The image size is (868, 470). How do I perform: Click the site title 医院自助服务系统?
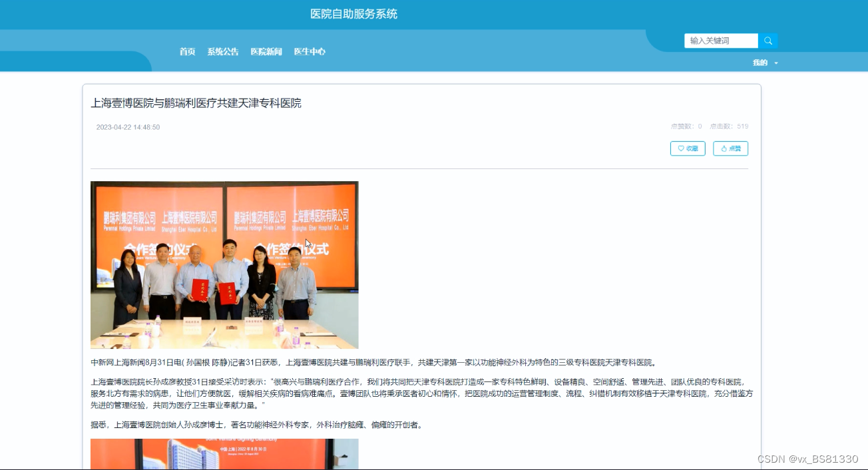pyautogui.click(x=354, y=14)
